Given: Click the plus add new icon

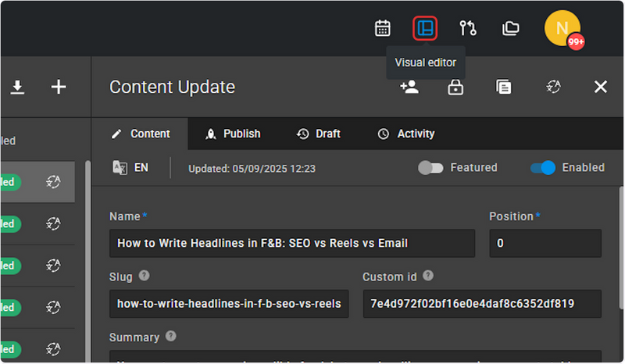Looking at the screenshot, I should (x=59, y=87).
